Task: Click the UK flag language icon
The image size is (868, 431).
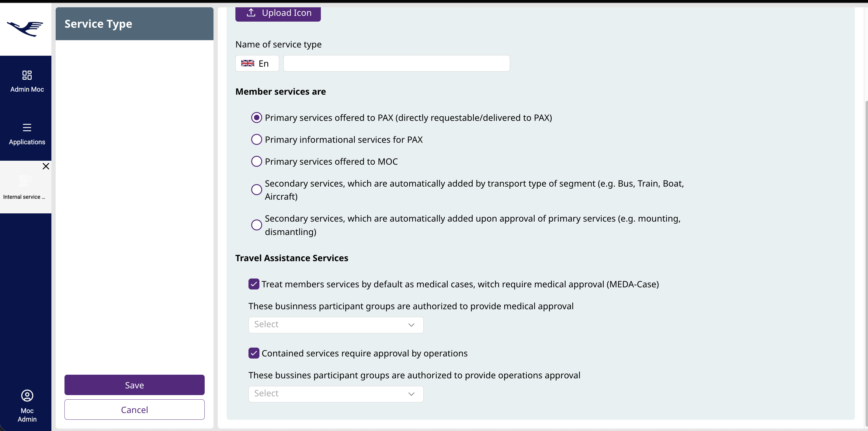Action: point(248,63)
